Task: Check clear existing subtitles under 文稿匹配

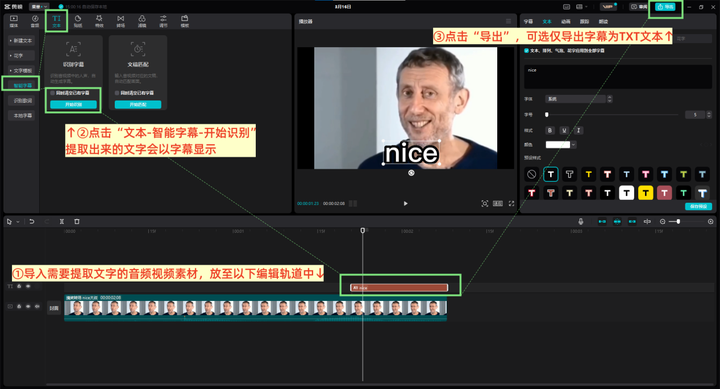Action: coord(117,93)
